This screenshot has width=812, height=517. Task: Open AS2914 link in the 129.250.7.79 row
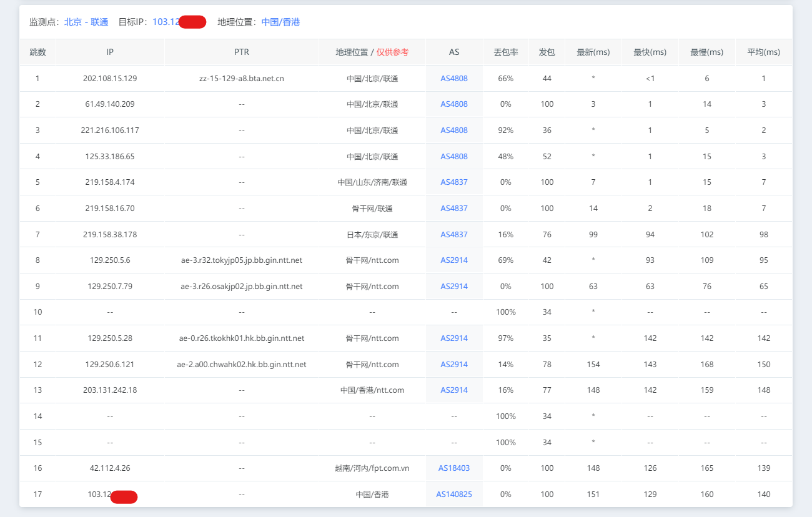tap(454, 287)
